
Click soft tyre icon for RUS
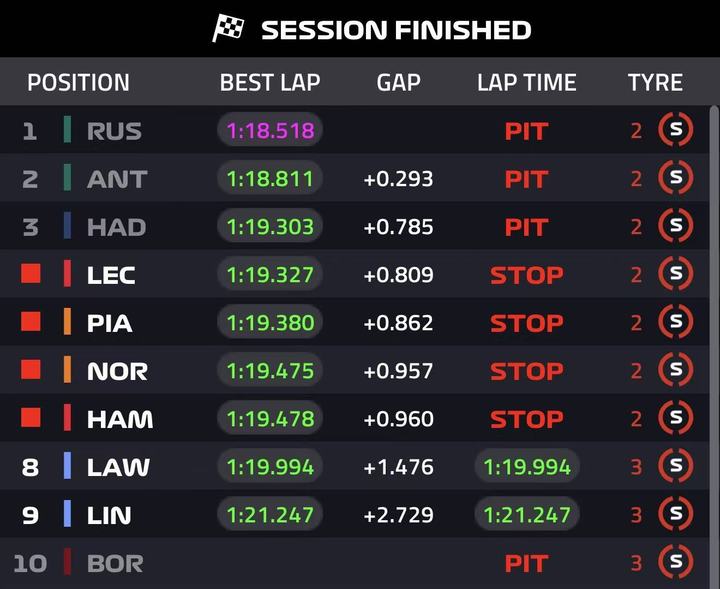click(675, 130)
